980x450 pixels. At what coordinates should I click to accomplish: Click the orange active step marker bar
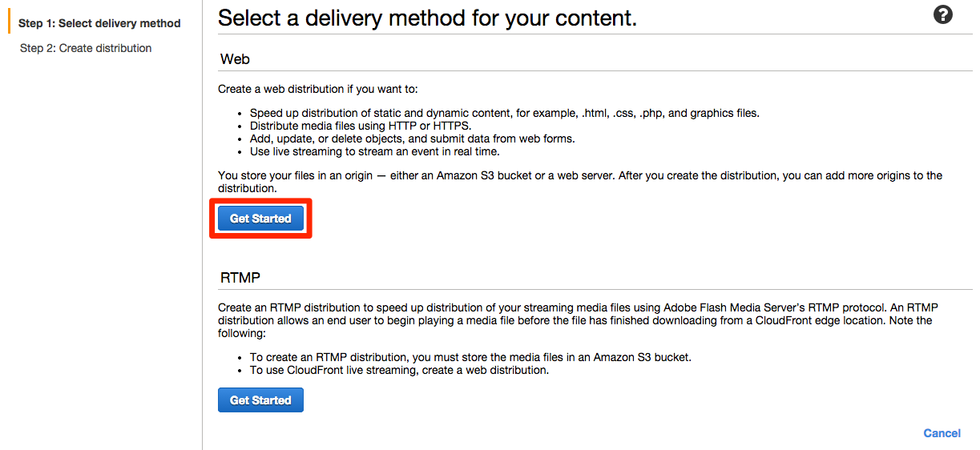[x=10, y=23]
